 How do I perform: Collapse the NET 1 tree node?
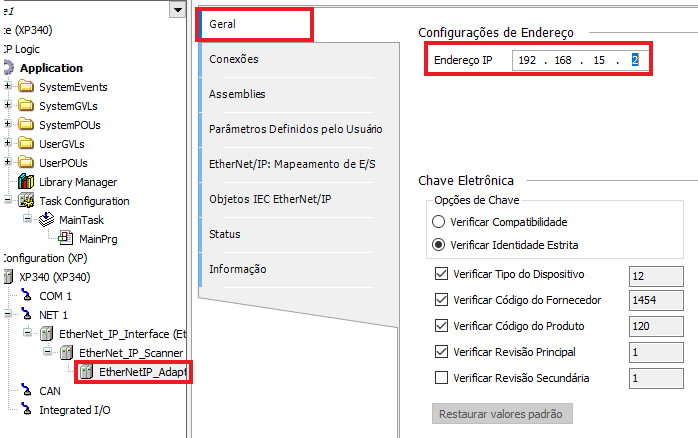coord(8,315)
